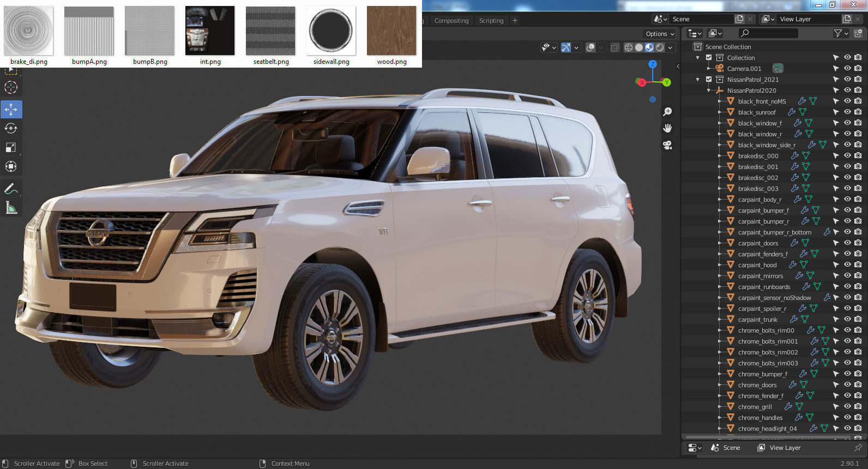Open the Options dropdown

click(x=660, y=33)
